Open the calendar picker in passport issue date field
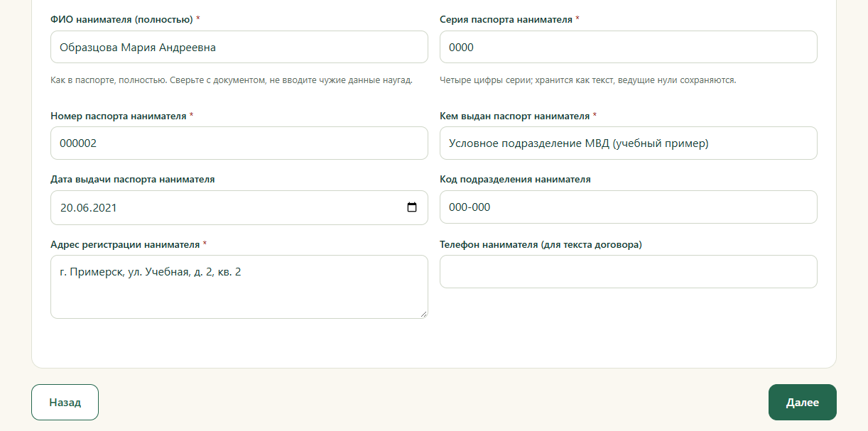 coord(412,208)
